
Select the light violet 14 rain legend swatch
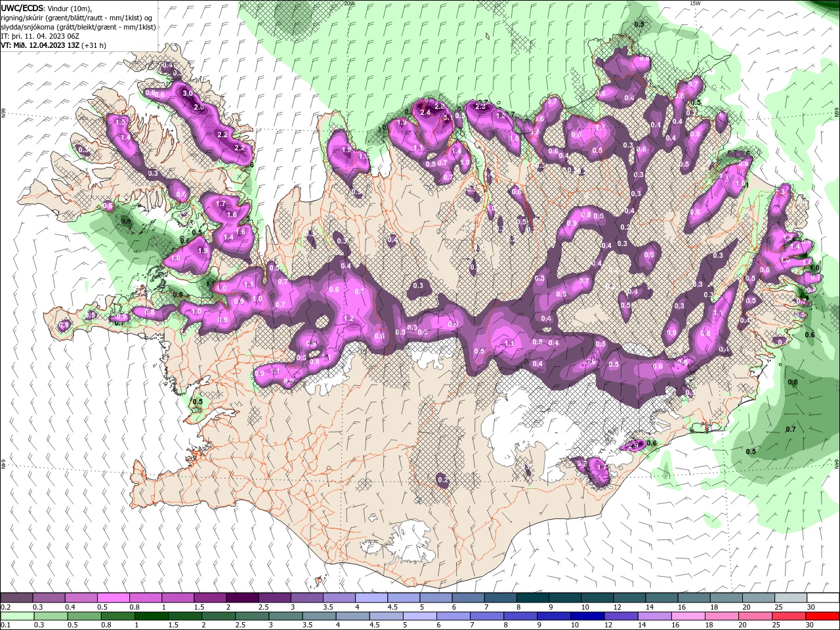click(655, 616)
